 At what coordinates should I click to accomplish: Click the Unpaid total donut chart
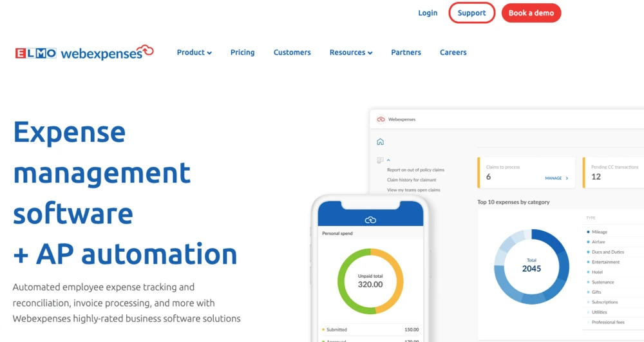click(370, 281)
